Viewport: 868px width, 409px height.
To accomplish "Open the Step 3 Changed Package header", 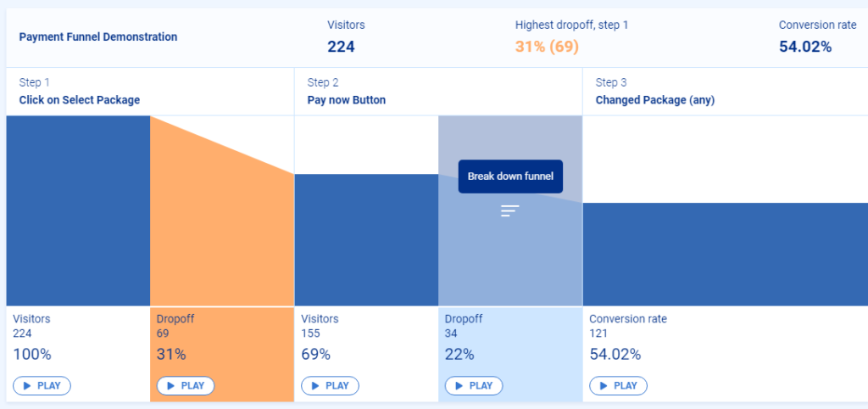I will (726, 92).
